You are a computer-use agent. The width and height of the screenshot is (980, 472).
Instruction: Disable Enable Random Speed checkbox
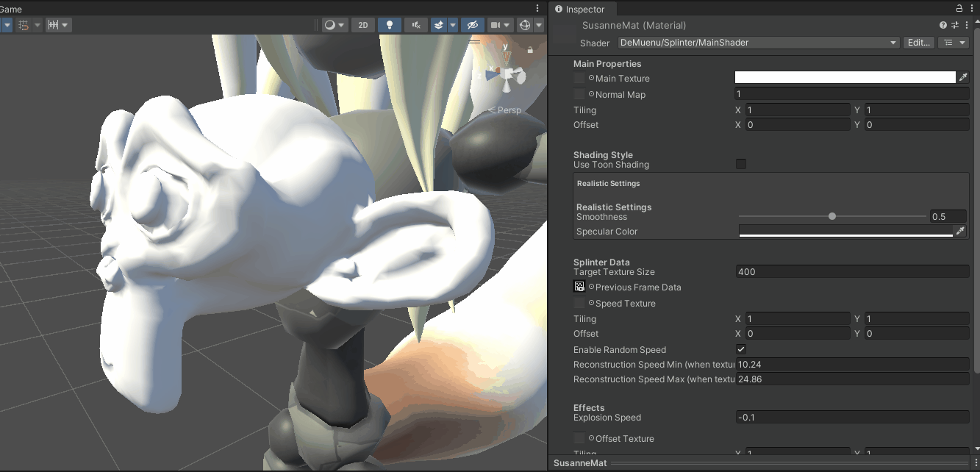[741, 349]
